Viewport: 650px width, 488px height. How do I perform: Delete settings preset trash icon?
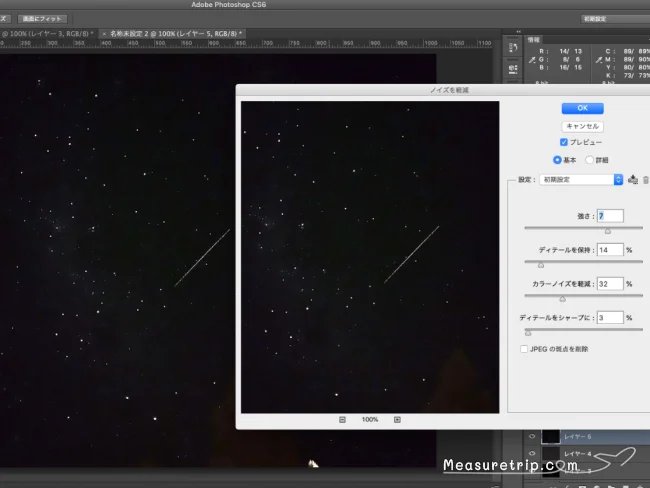click(646, 180)
